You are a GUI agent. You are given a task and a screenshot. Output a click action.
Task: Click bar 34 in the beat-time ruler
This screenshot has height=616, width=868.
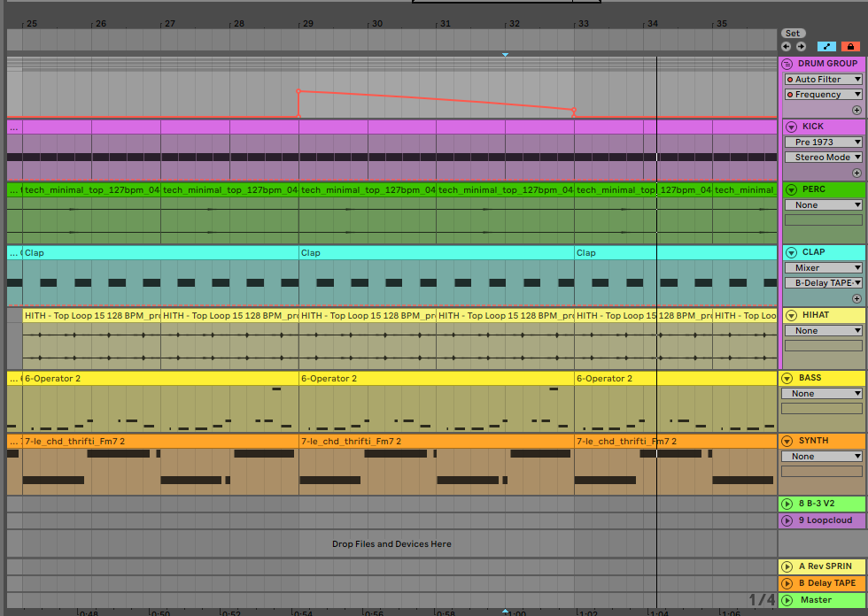pyautogui.click(x=653, y=24)
